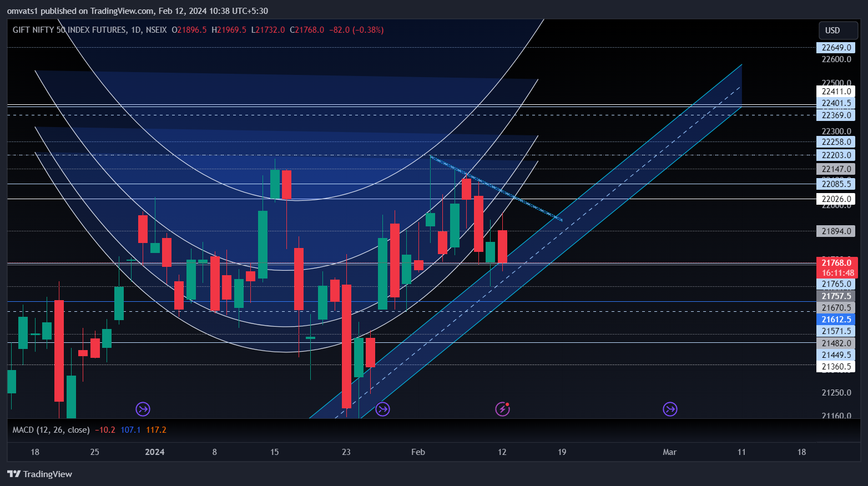
Task: Click the close value C21768.0 in the header
Action: pyautogui.click(x=306, y=30)
